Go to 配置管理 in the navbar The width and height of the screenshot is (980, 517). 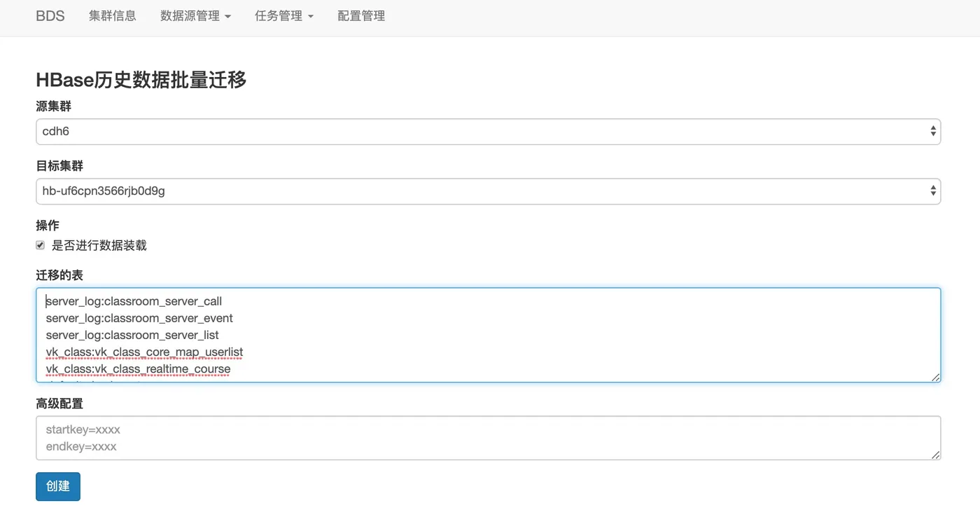pyautogui.click(x=361, y=16)
